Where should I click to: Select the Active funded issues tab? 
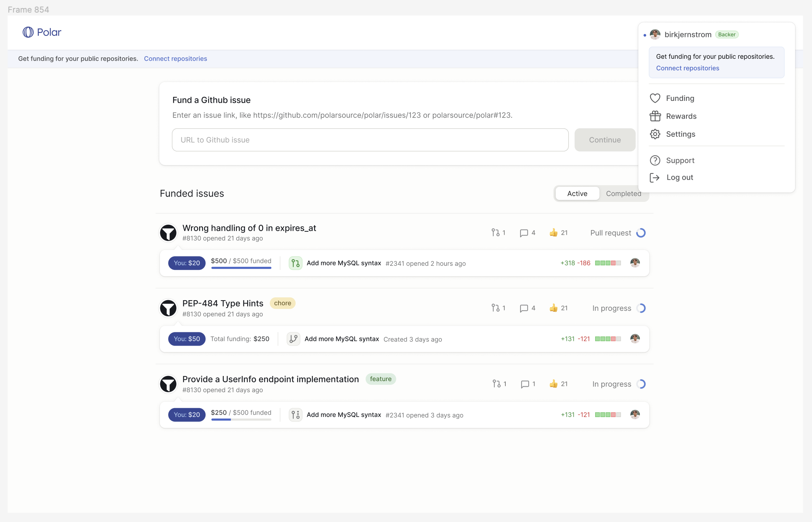pos(577,193)
